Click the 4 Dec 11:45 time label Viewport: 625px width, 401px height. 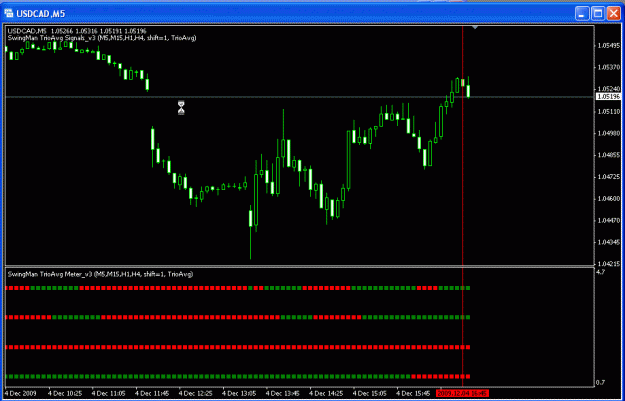coord(152,393)
